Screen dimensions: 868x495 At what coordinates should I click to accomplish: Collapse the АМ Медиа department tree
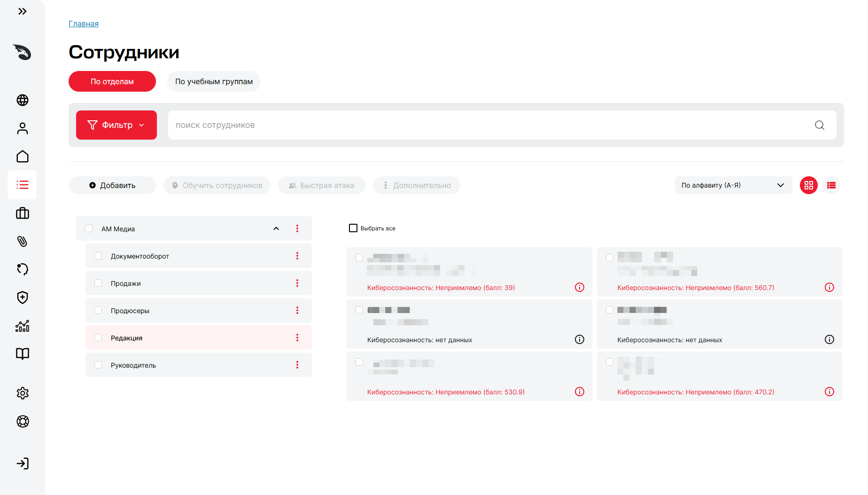(276, 228)
